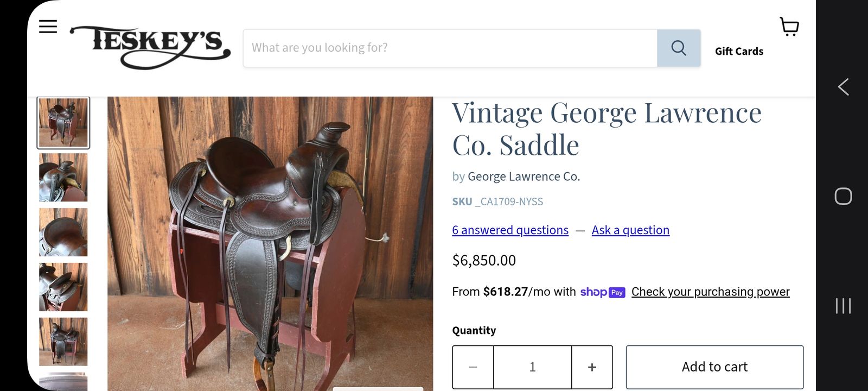Select the first saddle thumbnail
This screenshot has width=868, height=391.
[x=63, y=123]
